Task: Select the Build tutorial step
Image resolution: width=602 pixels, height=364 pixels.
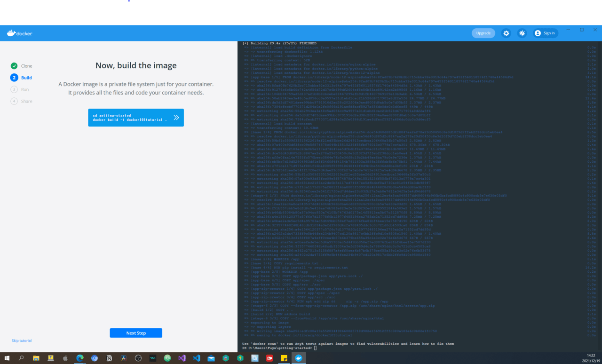Action: [22, 78]
